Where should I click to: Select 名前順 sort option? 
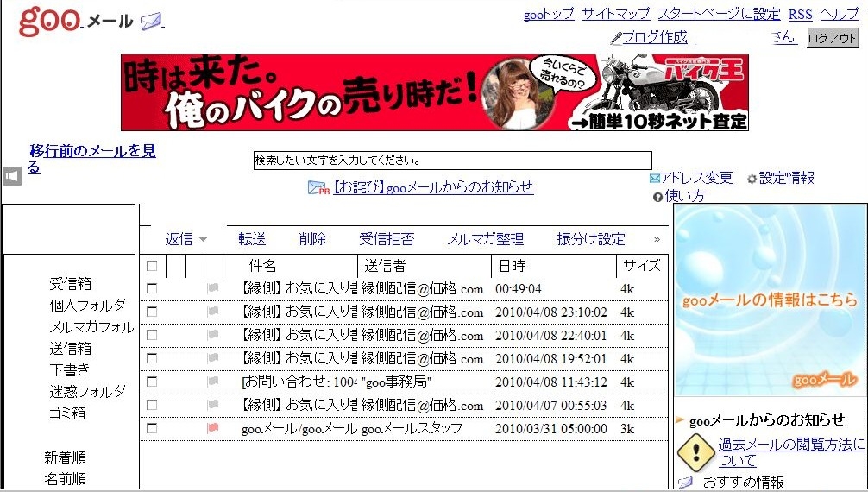66,479
